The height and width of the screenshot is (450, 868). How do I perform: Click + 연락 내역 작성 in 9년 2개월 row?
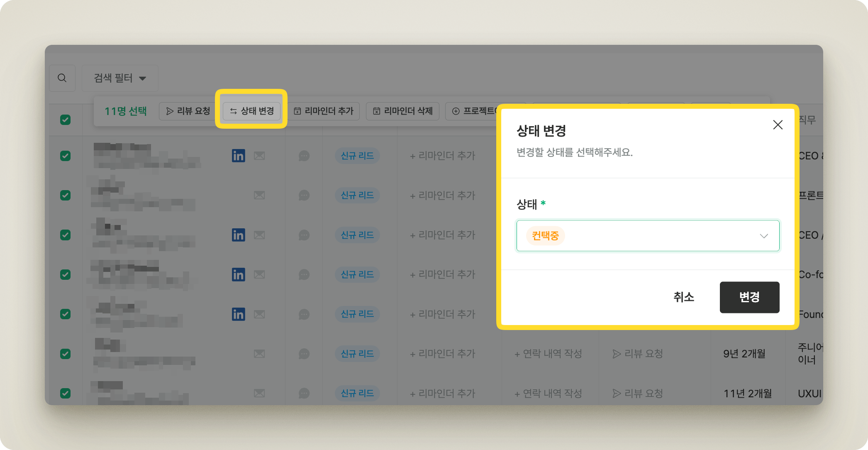tap(548, 354)
